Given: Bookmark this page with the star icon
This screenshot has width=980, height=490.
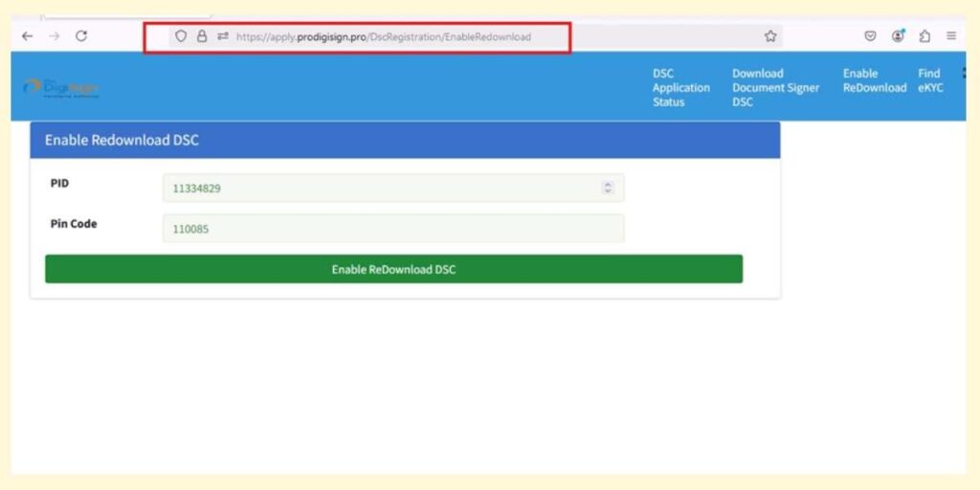Looking at the screenshot, I should 770,36.
